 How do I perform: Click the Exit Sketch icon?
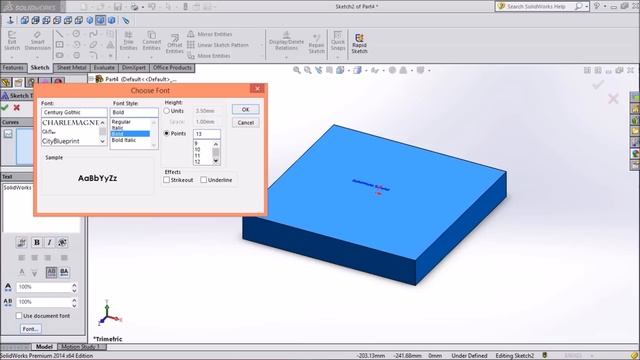pos(12,41)
